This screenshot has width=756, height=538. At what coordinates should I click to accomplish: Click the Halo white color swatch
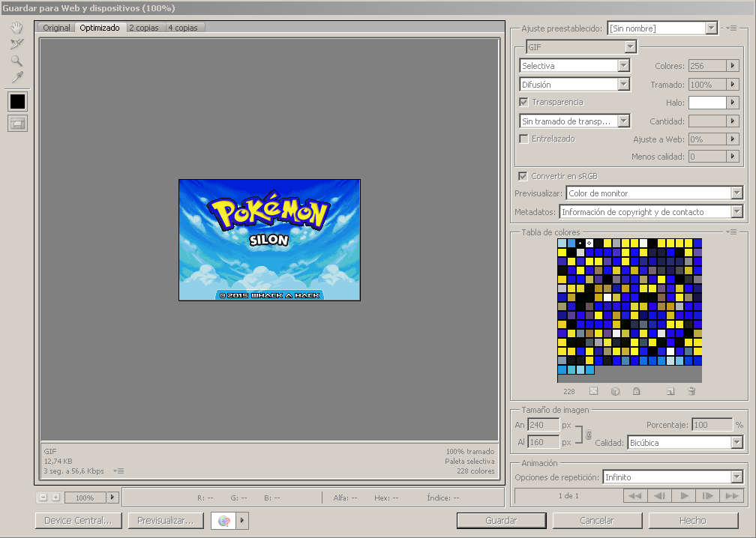[x=707, y=102]
